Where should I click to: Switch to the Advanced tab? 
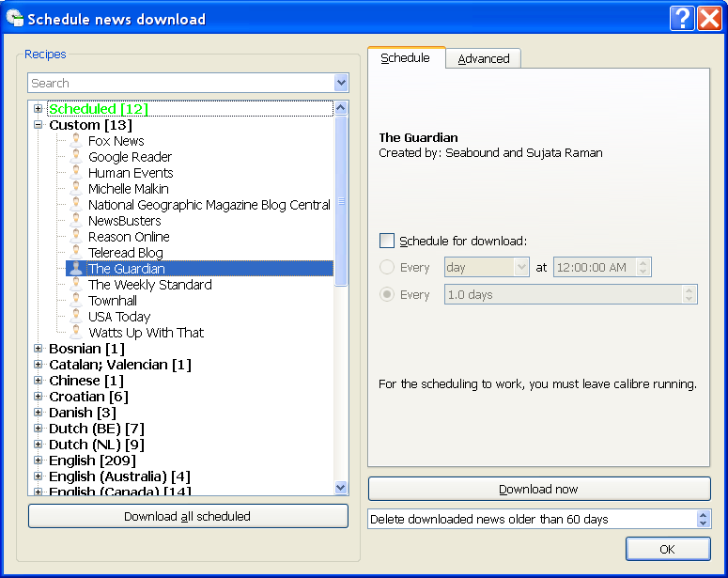coord(484,58)
